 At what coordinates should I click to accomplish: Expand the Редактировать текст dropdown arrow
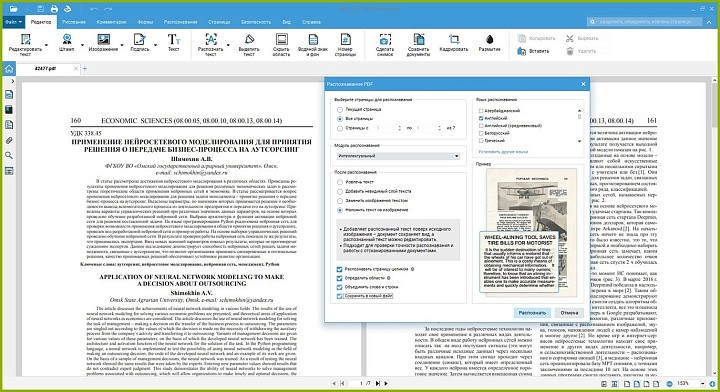click(46, 45)
